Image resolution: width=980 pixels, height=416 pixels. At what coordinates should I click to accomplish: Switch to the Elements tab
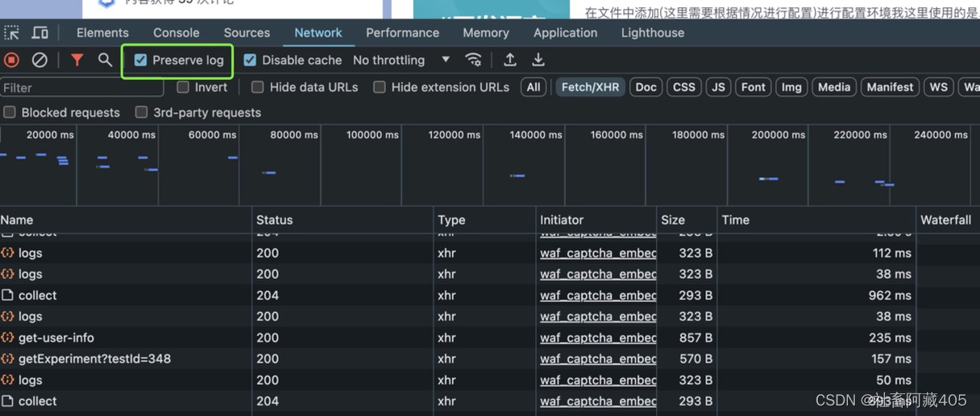102,33
